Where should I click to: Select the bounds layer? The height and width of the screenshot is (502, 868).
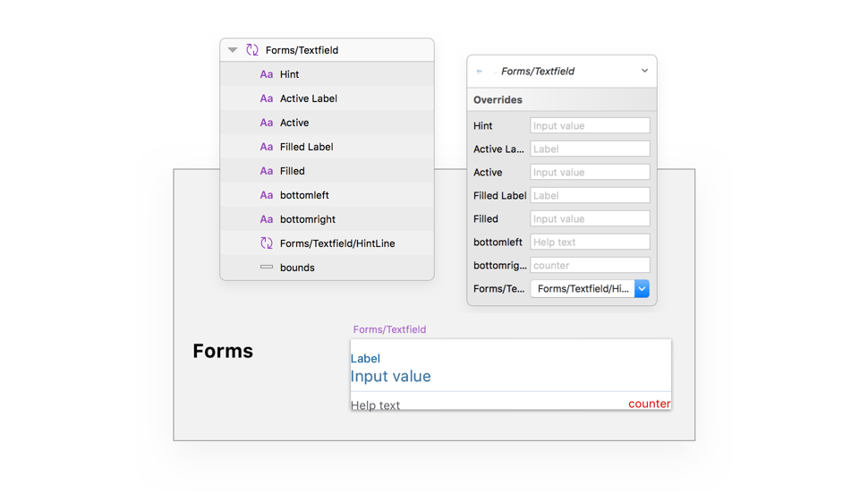tap(327, 268)
